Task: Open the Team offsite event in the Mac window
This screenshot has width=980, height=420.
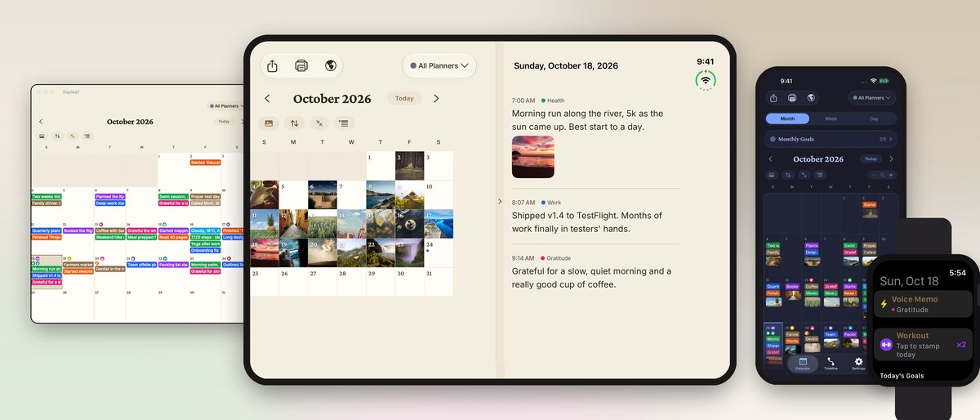Action: [x=142, y=264]
